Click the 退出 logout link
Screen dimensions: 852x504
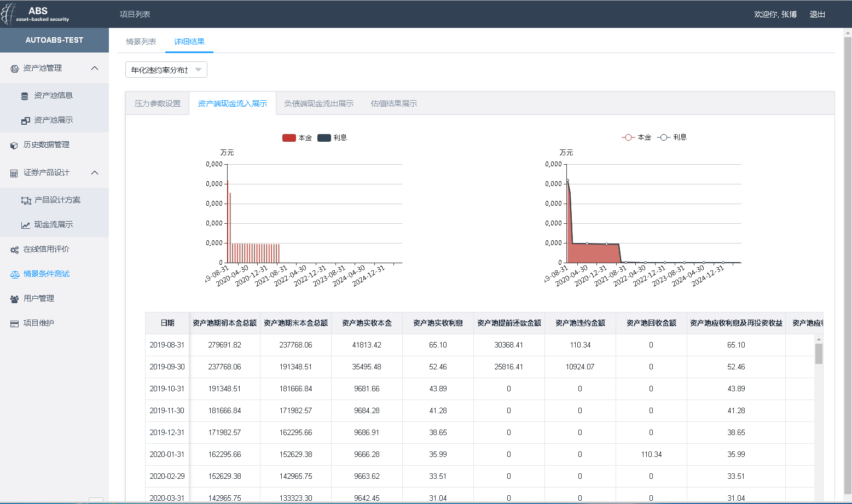pyautogui.click(x=818, y=14)
